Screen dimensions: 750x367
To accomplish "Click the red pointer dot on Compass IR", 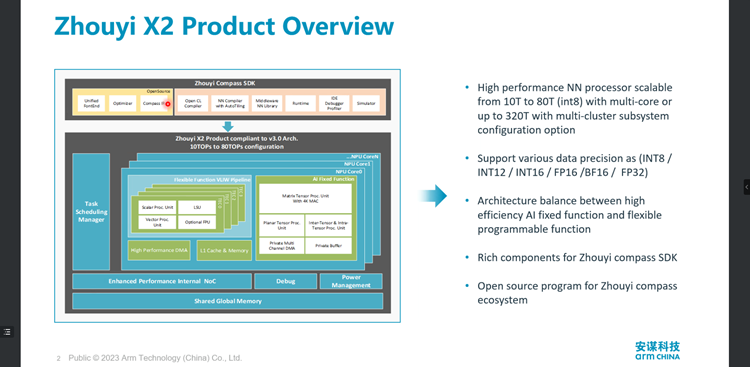I will (167, 103).
